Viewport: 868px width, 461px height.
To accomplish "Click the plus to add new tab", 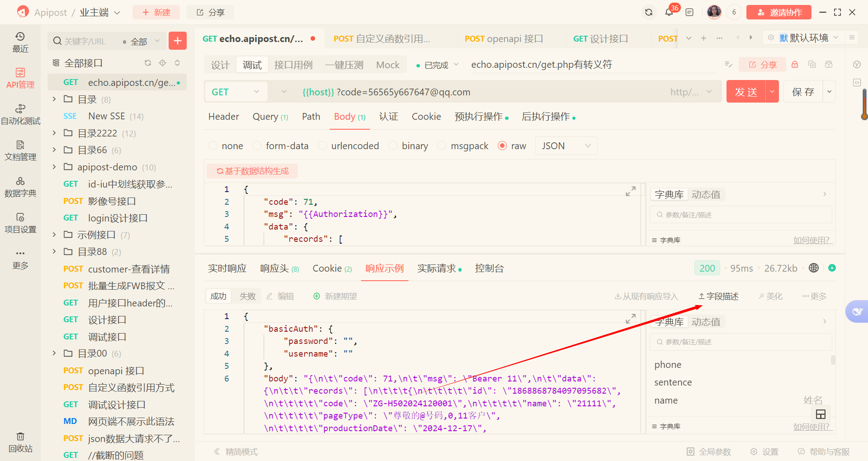I will (x=703, y=38).
